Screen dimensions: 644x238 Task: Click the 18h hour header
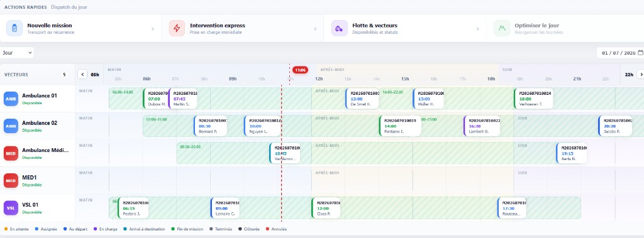tap(491, 78)
